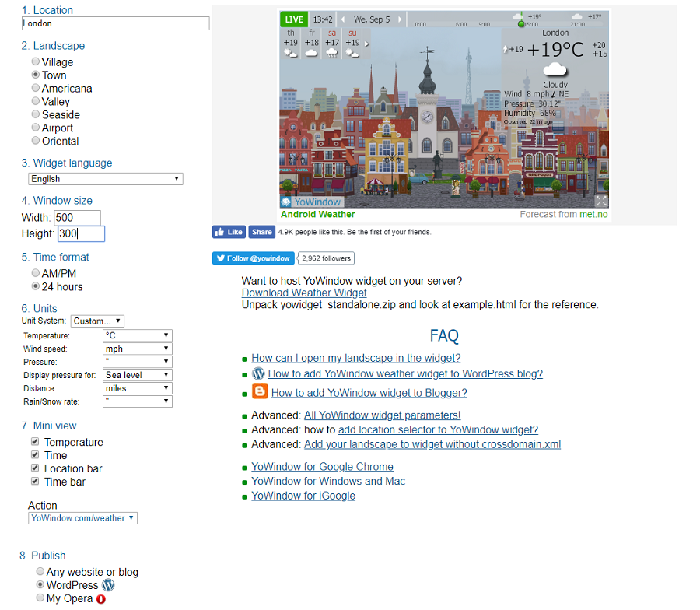Screen dimensions: 700x610
Task: Open YoWindow for Google Chrome link
Action: [x=322, y=467]
